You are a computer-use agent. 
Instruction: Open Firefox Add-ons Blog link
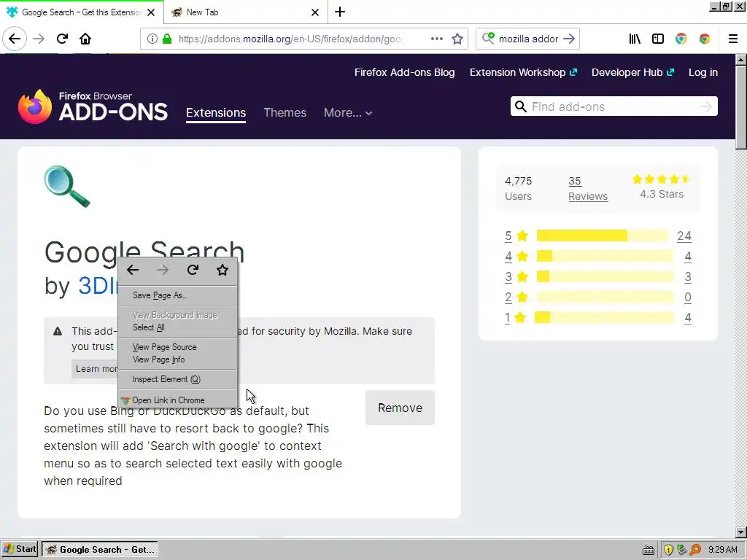click(404, 72)
